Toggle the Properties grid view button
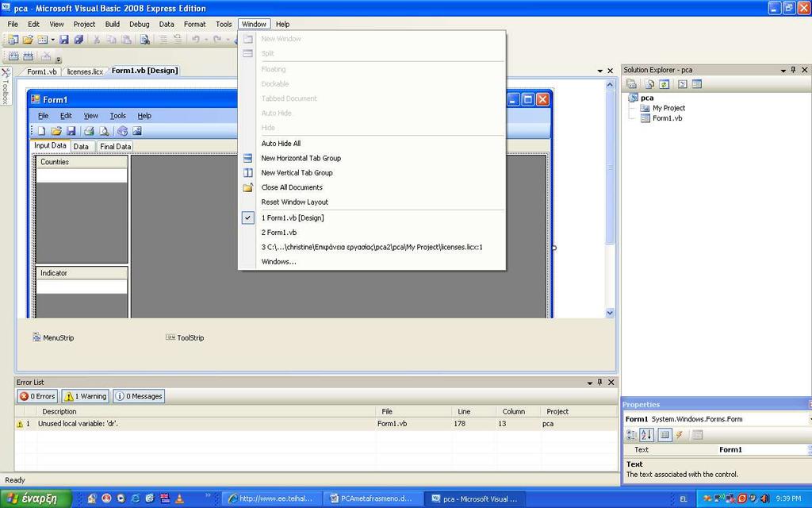 (665, 435)
